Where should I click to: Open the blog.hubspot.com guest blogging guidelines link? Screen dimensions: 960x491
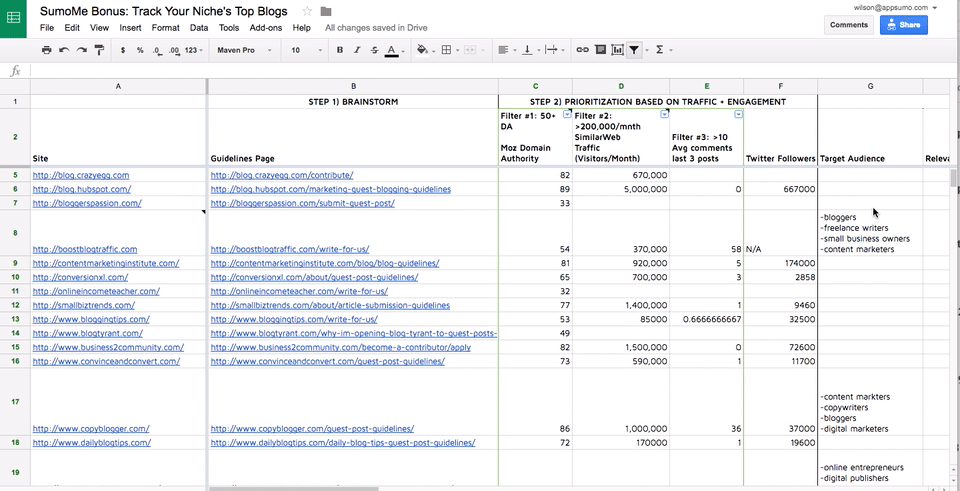click(x=331, y=189)
